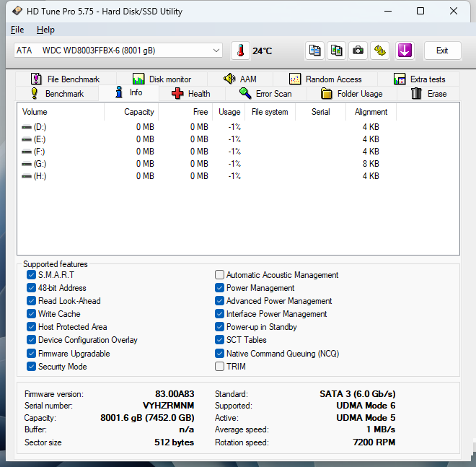Open the options gear icon
Viewport: 476px width, 467px height.
coord(380,51)
